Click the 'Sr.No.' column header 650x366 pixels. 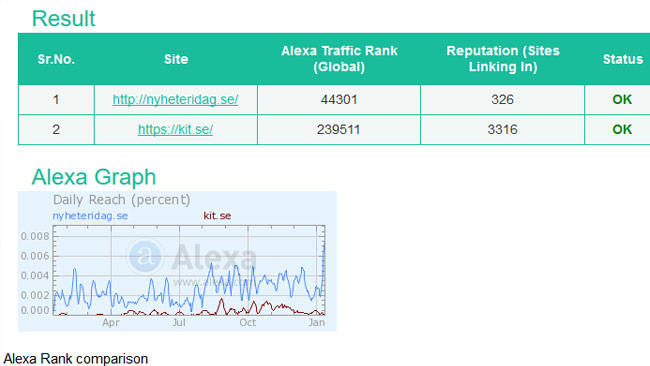[x=56, y=59]
